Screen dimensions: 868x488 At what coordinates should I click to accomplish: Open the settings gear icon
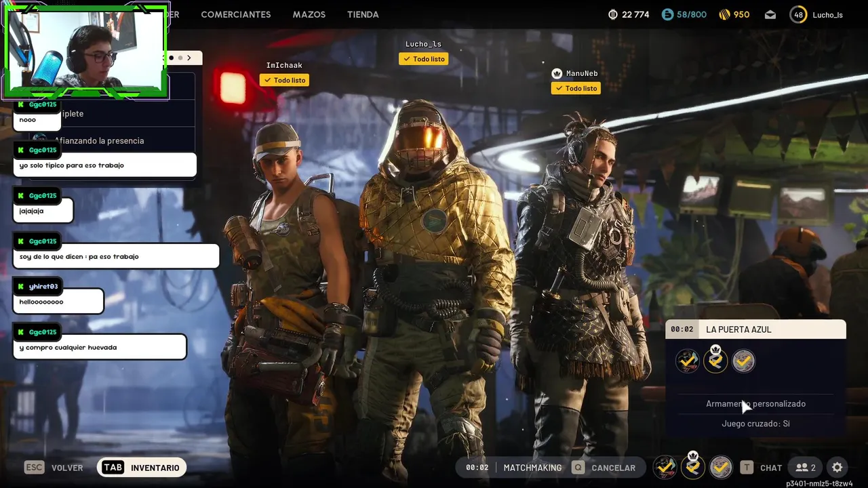[x=837, y=468]
